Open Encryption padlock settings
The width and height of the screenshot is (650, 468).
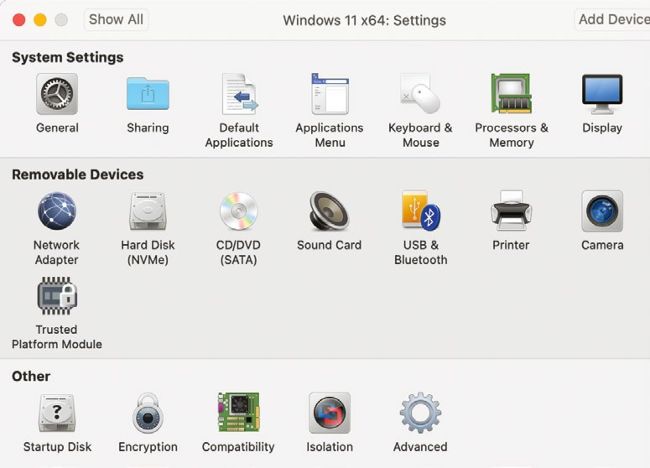[147, 413]
